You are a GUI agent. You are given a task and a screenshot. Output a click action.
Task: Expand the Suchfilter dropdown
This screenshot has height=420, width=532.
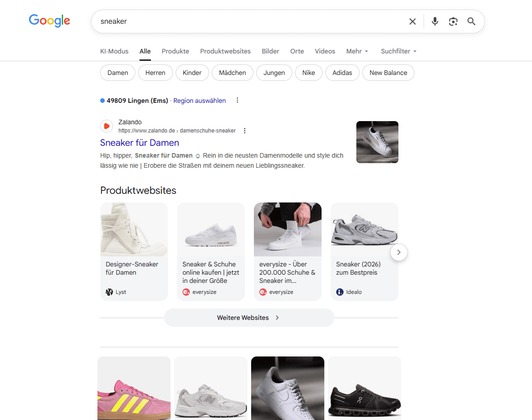pos(399,51)
